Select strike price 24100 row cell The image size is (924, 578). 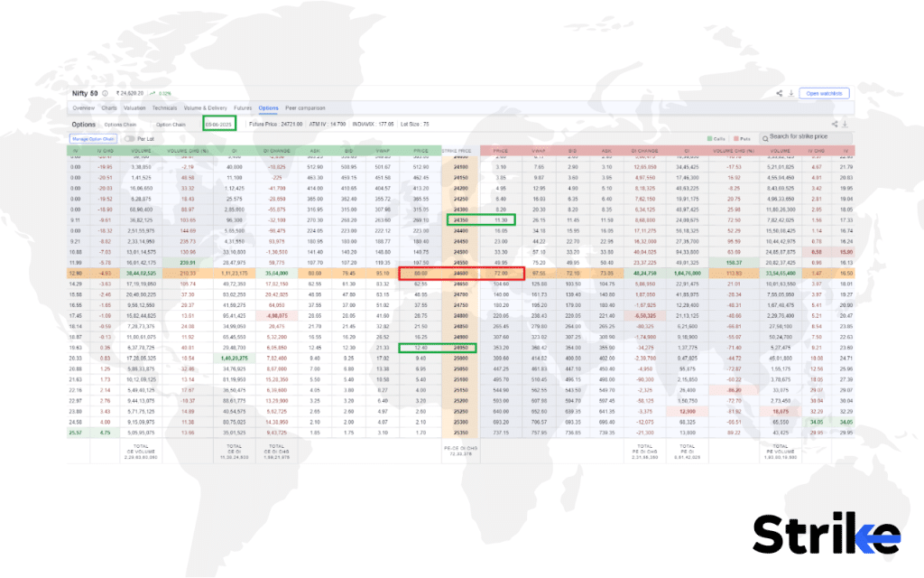click(x=461, y=167)
